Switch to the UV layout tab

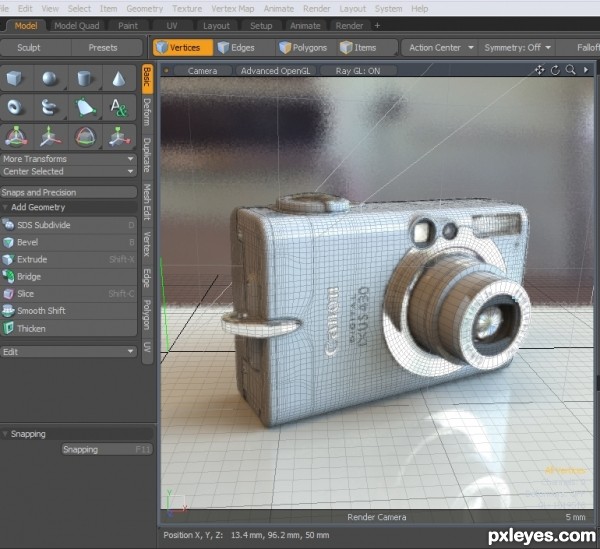[172, 26]
